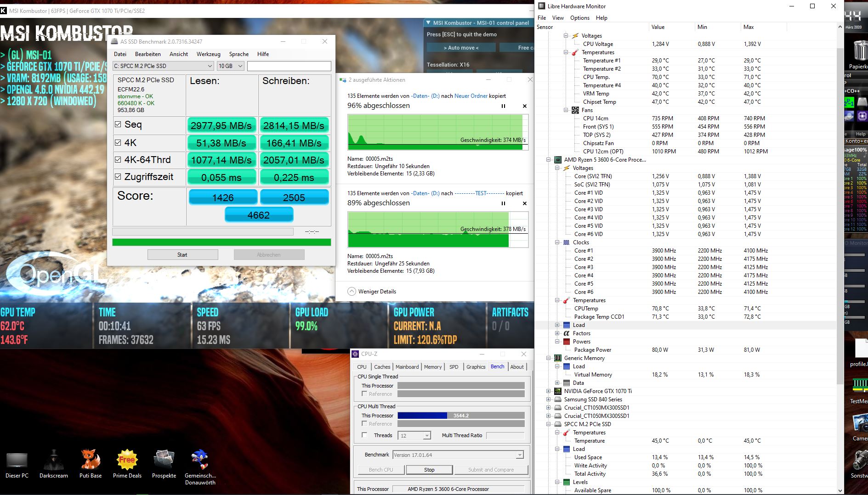Uncheck the Zugriffszeit test checkbox
The image size is (868, 495).
click(118, 176)
